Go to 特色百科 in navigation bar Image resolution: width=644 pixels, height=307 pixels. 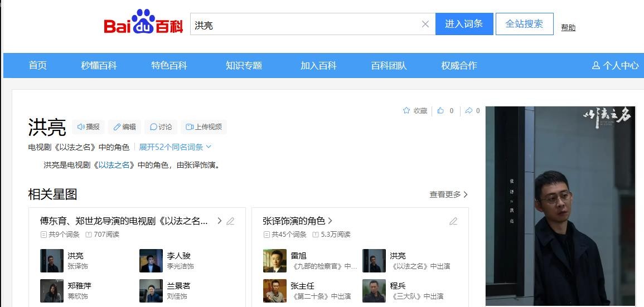169,65
